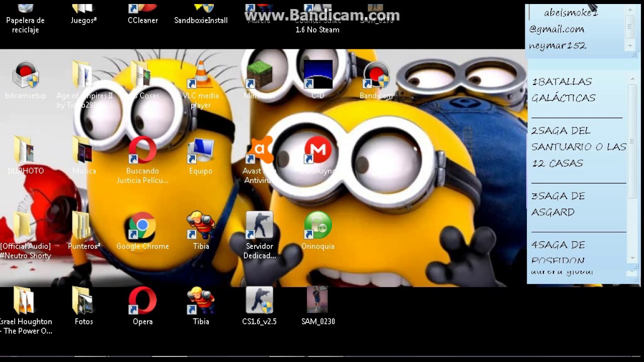Select the Neutro Shorty Official Audio folder
Screen dimensions: 644x362
coord(25,236)
